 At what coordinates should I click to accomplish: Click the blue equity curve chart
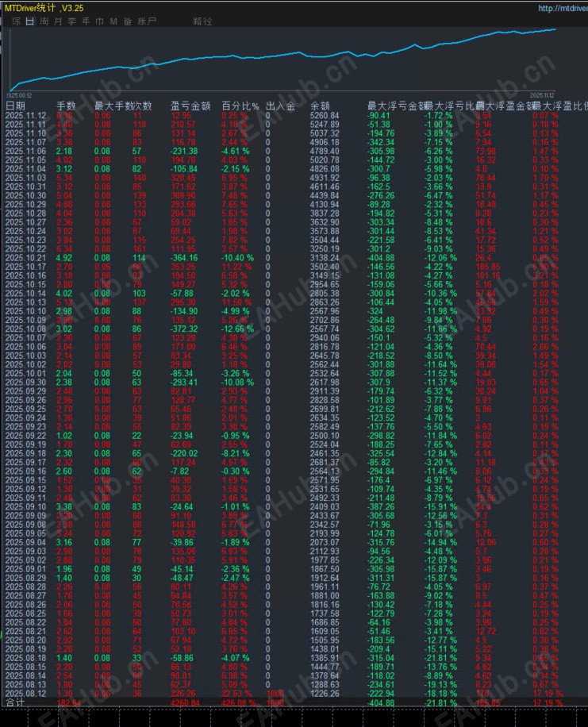[x=282, y=60]
